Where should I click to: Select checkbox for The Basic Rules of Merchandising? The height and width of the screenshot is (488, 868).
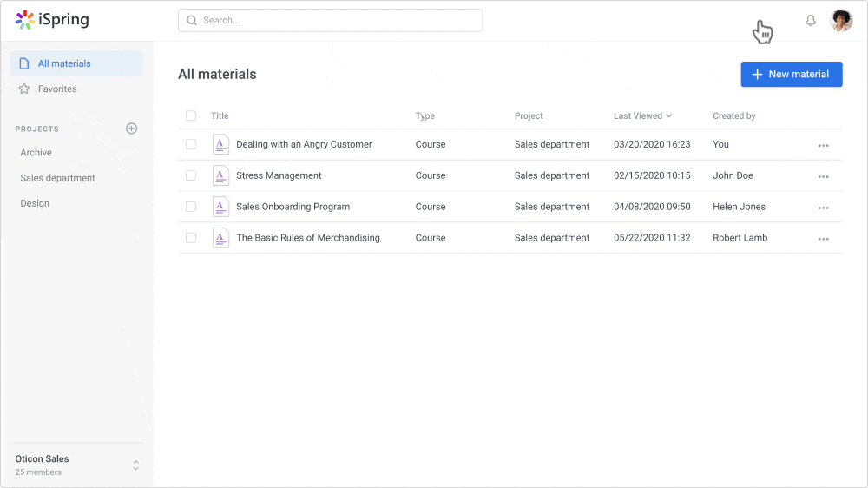click(191, 238)
